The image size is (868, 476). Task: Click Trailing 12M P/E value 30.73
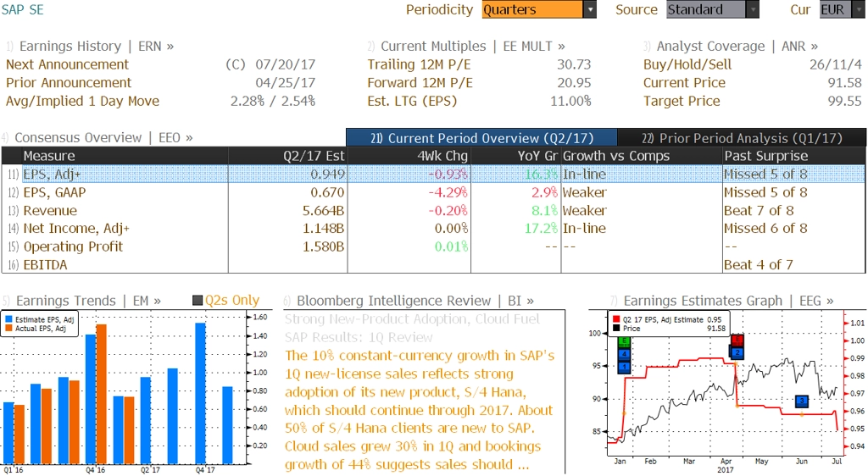click(574, 64)
